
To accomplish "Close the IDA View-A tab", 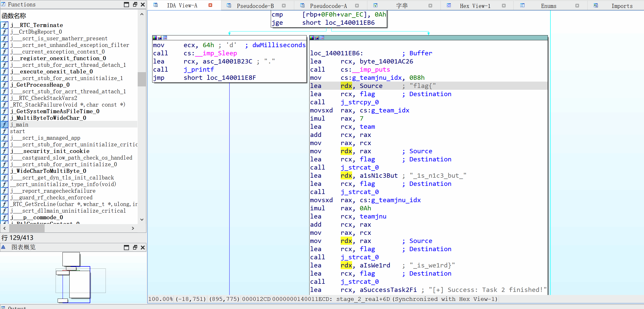I will pyautogui.click(x=210, y=5).
